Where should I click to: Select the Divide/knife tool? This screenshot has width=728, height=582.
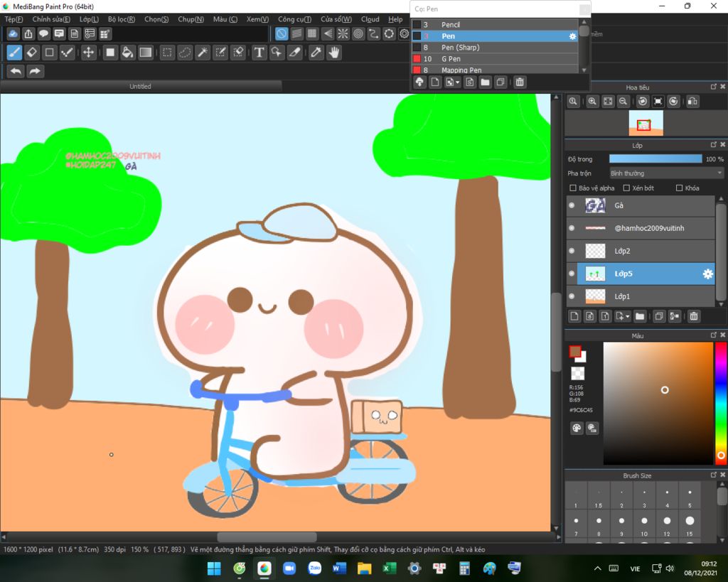(295, 53)
